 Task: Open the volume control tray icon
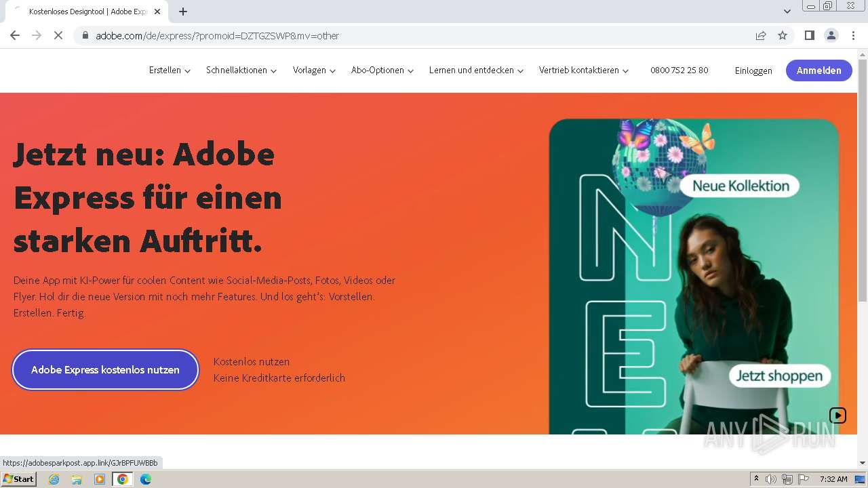point(771,479)
